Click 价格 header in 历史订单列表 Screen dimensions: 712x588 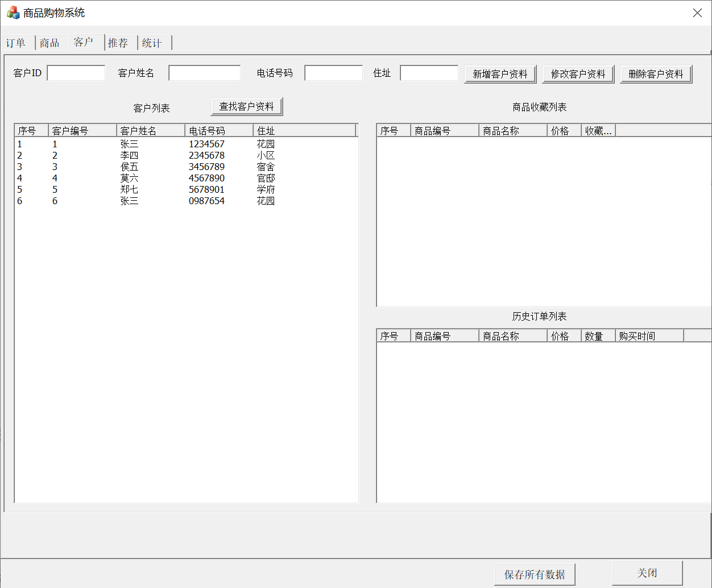point(564,336)
